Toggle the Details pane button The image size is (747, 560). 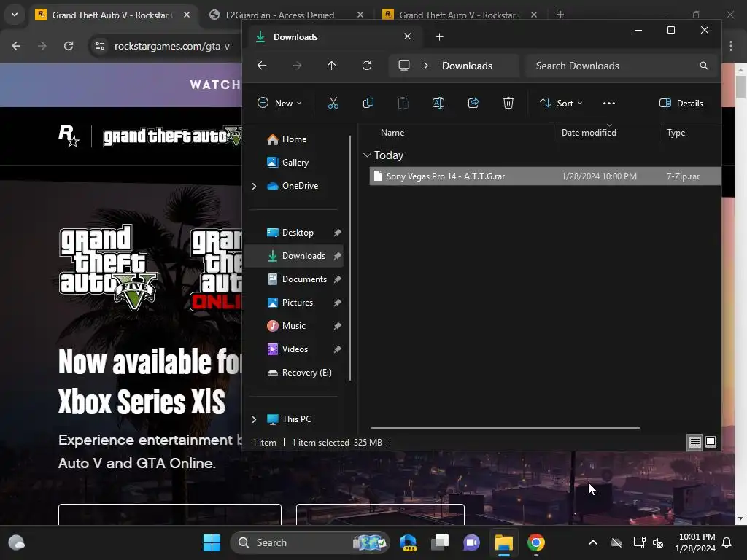681,103
